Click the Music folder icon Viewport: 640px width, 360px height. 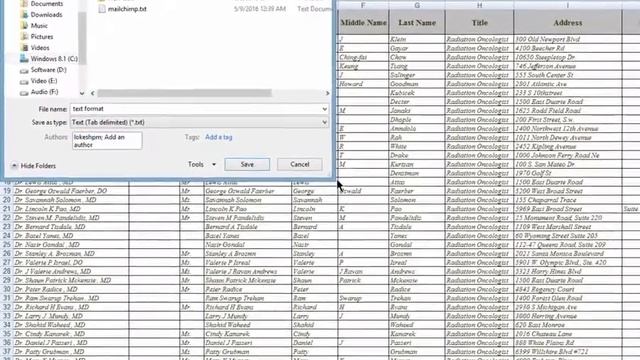(x=25, y=26)
